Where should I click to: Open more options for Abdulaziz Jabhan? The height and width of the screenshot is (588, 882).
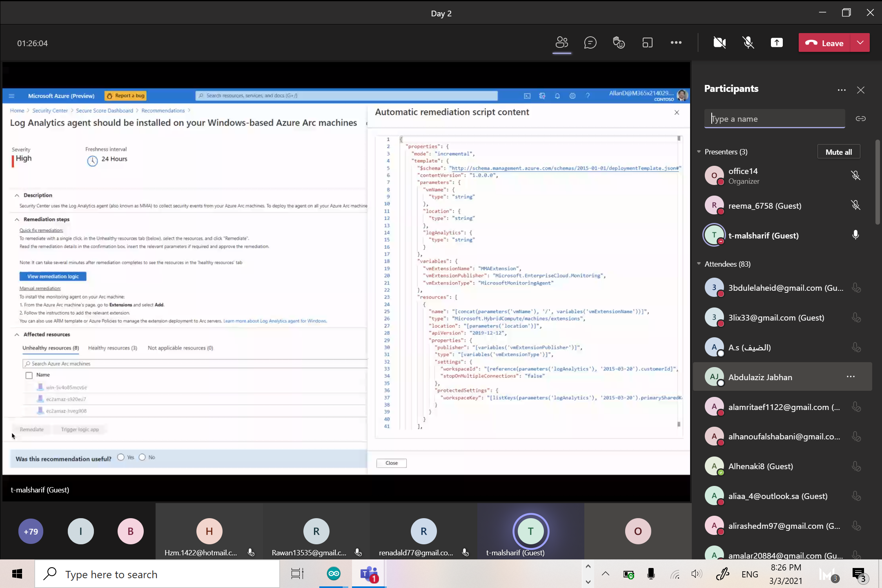(851, 376)
